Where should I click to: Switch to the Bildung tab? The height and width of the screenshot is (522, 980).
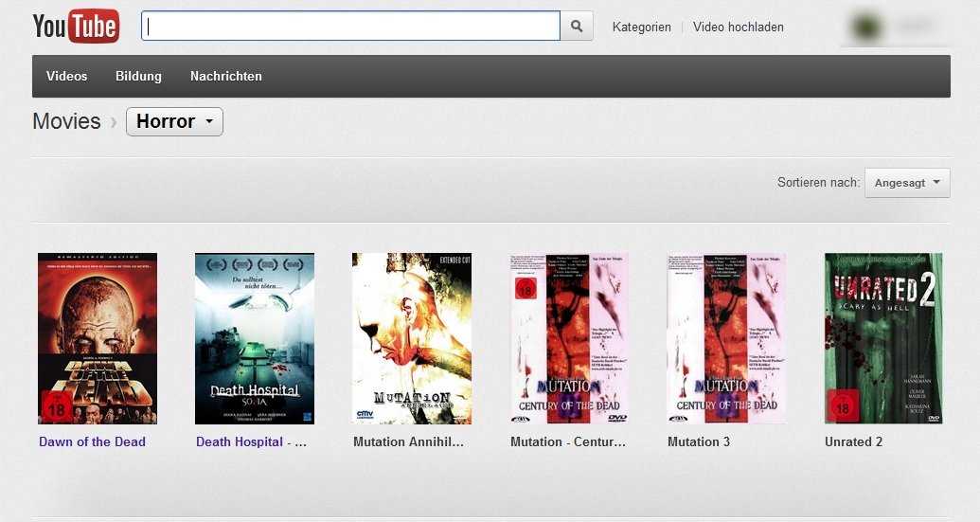tap(138, 77)
